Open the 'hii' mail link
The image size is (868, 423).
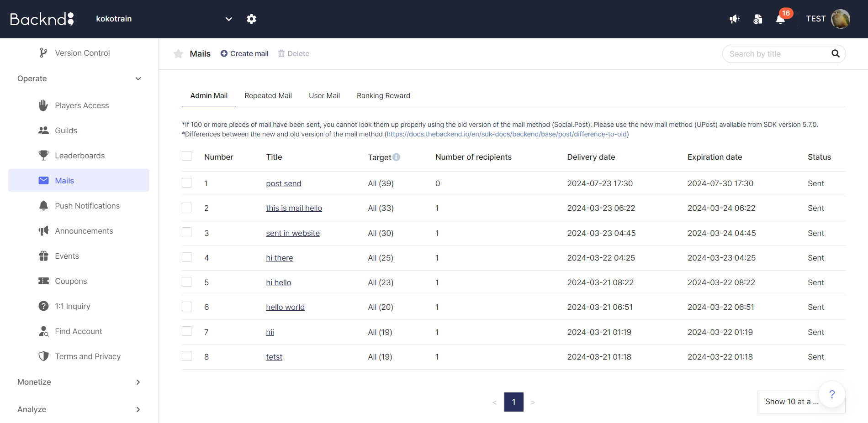coord(270,332)
